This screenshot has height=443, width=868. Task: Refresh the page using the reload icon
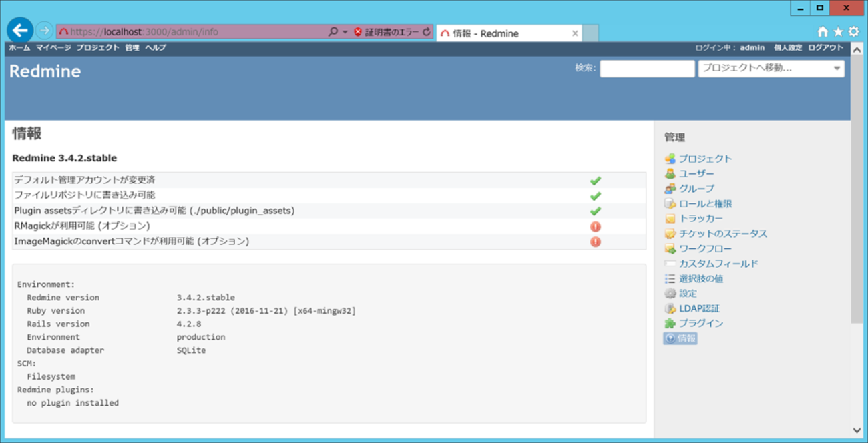click(427, 32)
